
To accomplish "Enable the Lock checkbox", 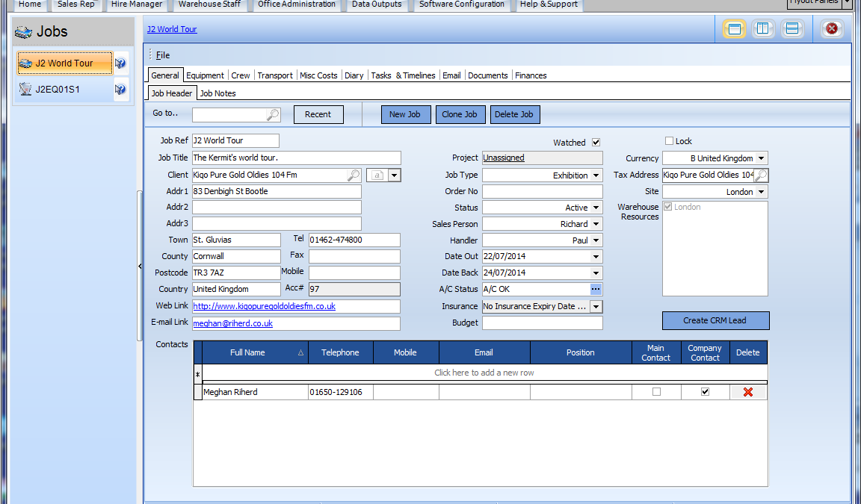I will click(x=669, y=141).
